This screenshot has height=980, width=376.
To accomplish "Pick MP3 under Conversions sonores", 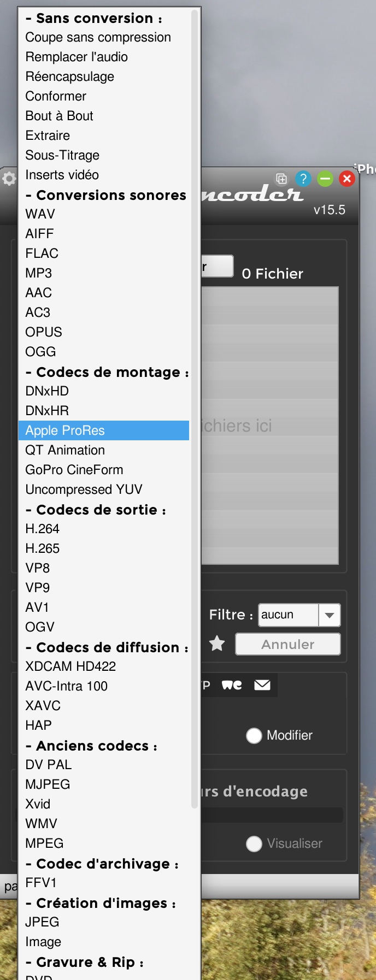I will [39, 273].
